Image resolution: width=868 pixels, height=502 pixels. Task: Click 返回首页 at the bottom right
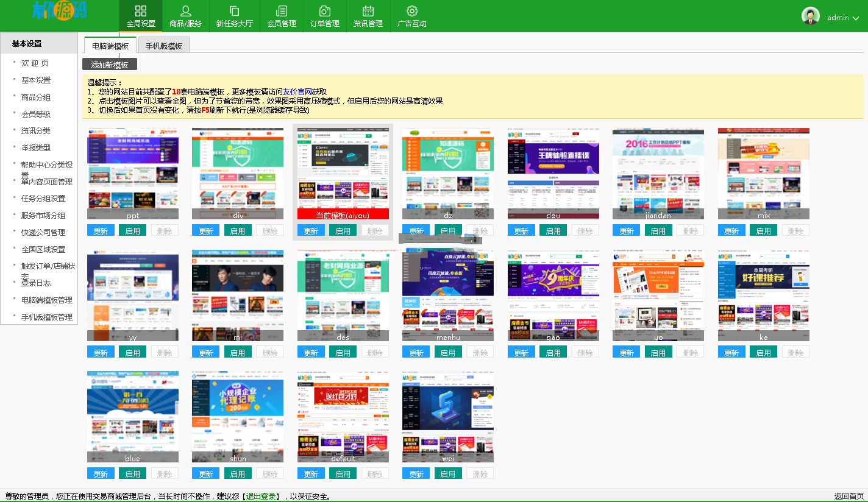click(x=848, y=496)
